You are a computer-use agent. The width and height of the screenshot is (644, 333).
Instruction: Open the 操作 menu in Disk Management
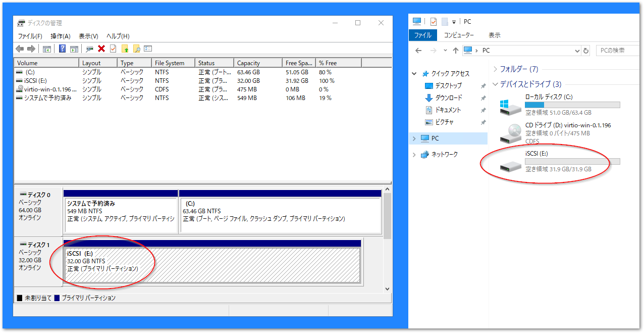(61, 36)
